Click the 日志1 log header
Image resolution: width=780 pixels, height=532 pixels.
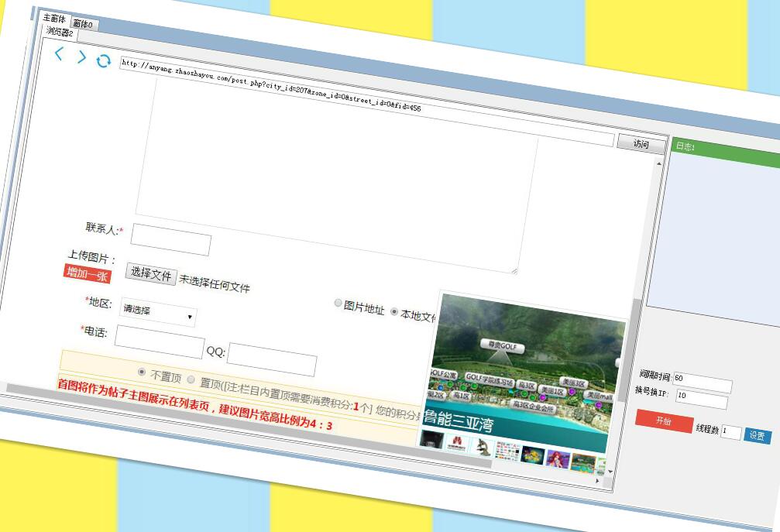pyautogui.click(x=726, y=153)
